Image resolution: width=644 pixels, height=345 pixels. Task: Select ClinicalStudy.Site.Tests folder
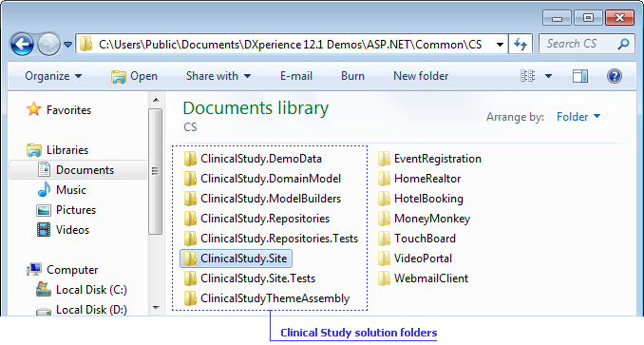coord(250,278)
